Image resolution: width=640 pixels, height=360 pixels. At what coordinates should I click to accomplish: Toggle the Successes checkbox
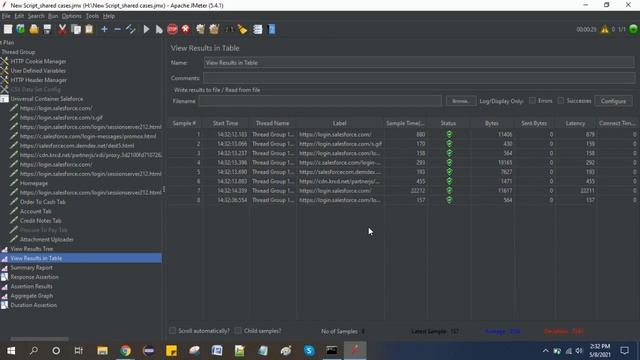[x=561, y=100]
